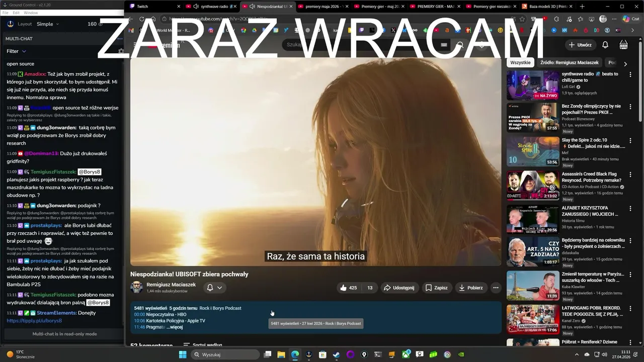644x362 pixels.
Task: Select the Źródło: Remigiusz Maciaszek chip
Action: click(x=569, y=63)
